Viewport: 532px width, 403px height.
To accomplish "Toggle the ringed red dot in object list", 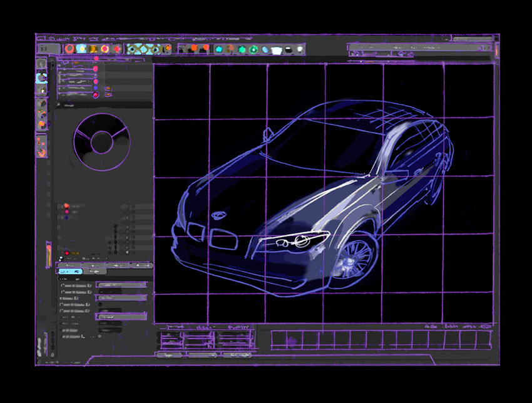I will 96,95.
